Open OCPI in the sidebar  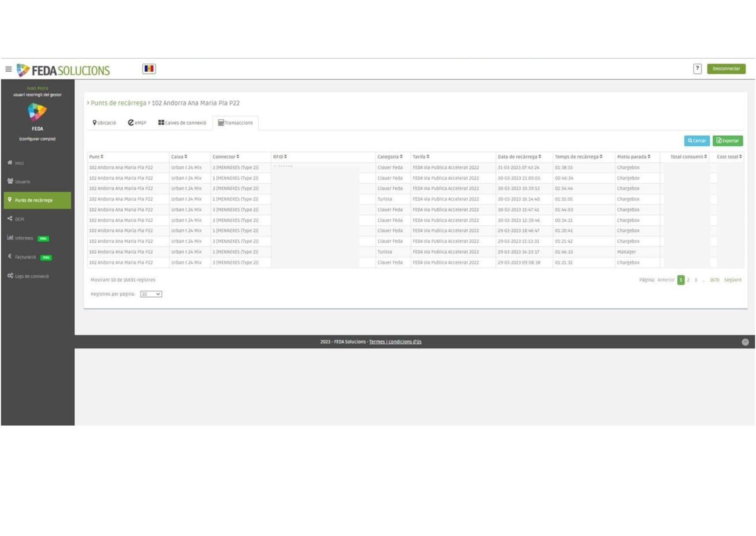19,219
